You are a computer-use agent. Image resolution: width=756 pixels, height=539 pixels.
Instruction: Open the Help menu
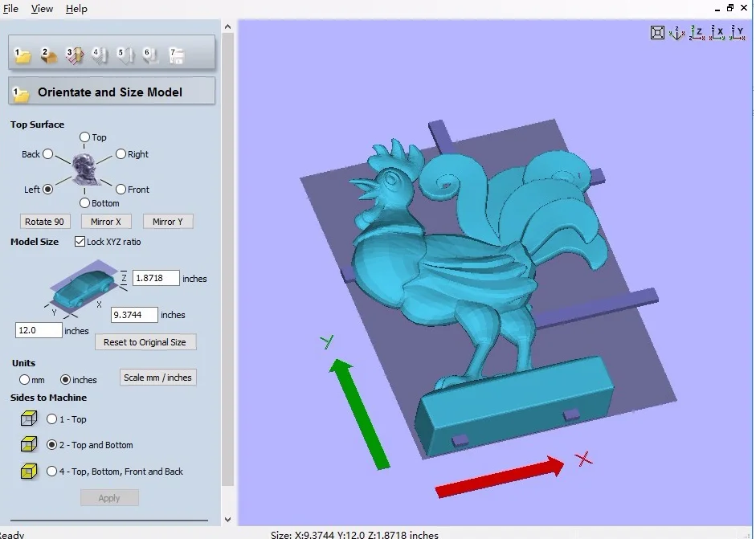pyautogui.click(x=76, y=9)
